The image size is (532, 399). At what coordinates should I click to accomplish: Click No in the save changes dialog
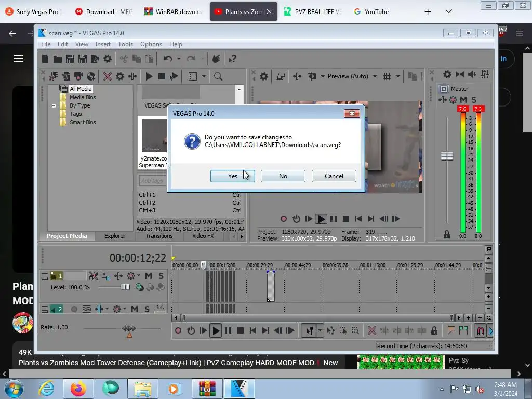[283, 176]
